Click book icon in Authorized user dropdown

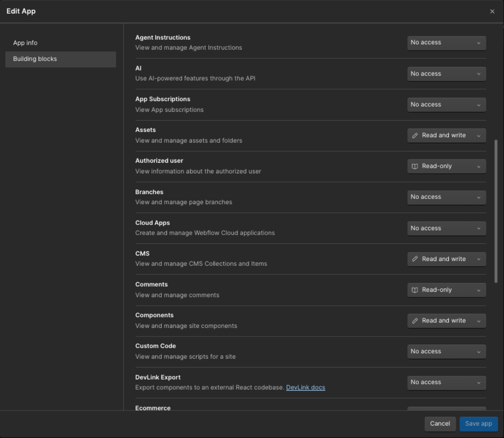(x=415, y=166)
